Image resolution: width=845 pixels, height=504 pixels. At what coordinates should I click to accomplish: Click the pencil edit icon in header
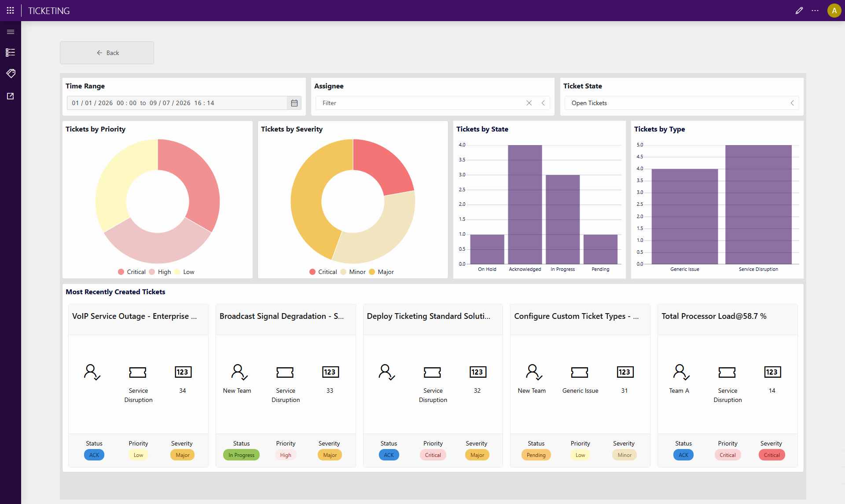[x=799, y=11]
